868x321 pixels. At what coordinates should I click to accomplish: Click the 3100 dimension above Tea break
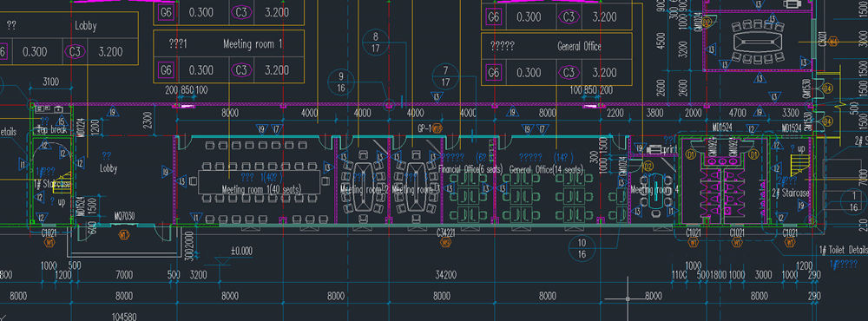point(50,82)
